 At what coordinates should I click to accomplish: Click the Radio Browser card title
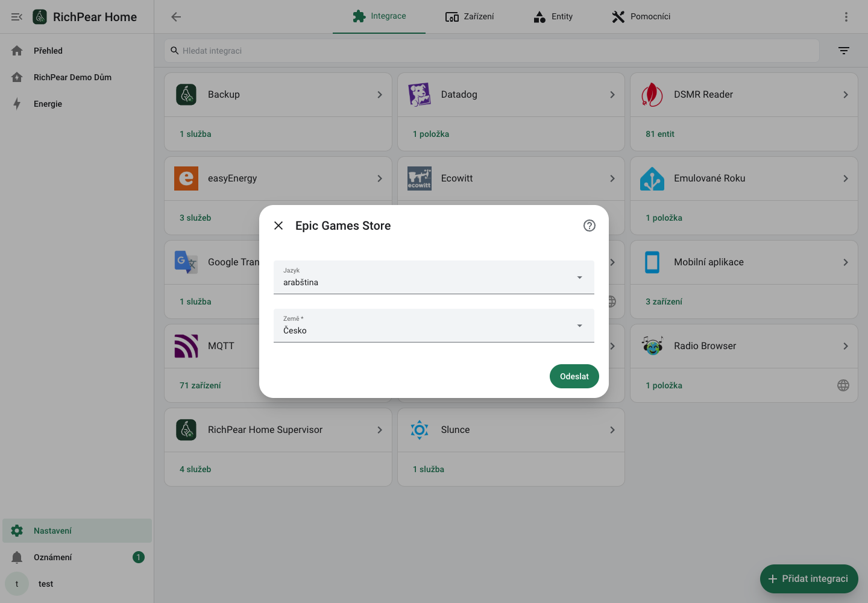point(705,346)
